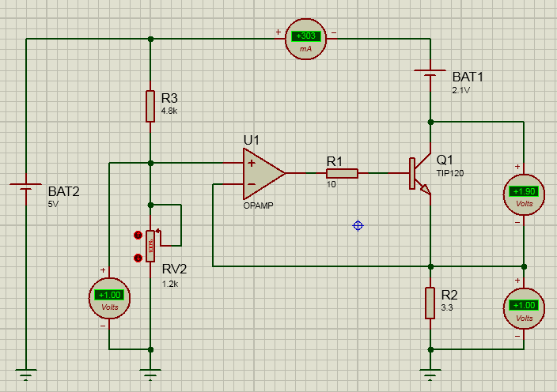Image resolution: width=557 pixels, height=392 pixels.
Task: Click the junction dot above R2
Action: tap(430, 266)
